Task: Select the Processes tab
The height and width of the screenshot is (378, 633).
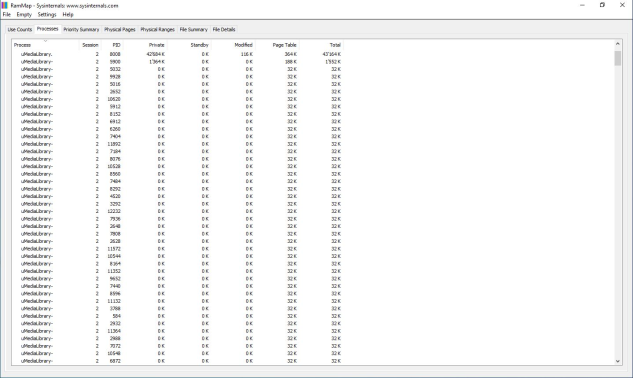Action: (x=47, y=29)
